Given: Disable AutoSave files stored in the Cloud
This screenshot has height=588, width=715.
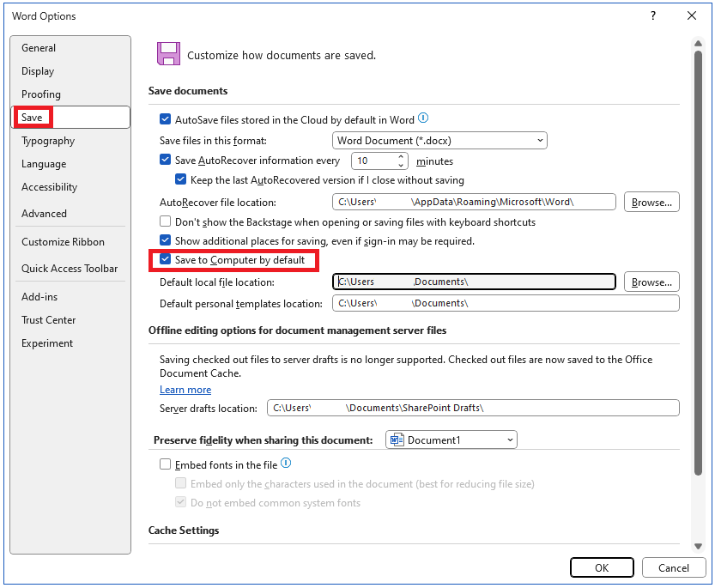Looking at the screenshot, I should pos(165,118).
